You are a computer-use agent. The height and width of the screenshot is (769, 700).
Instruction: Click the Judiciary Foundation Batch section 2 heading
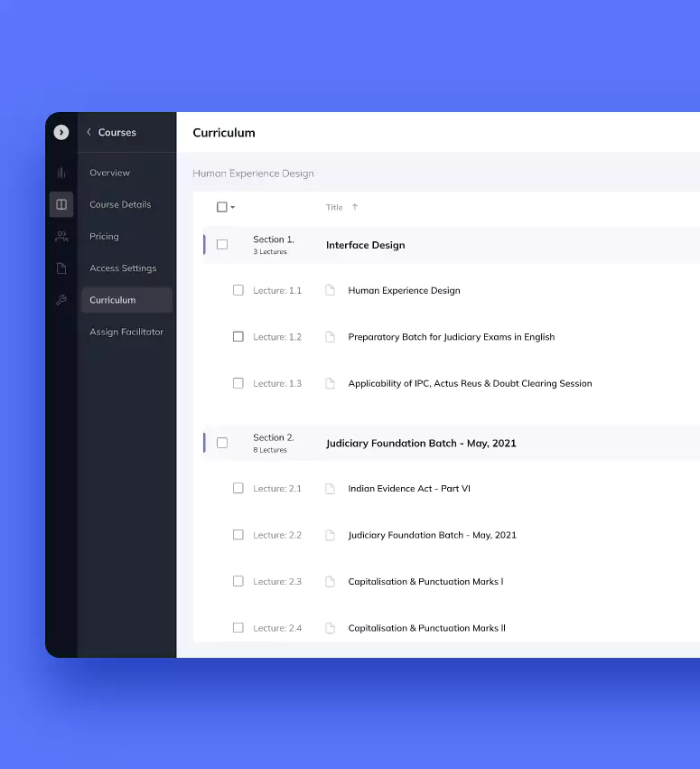click(421, 444)
